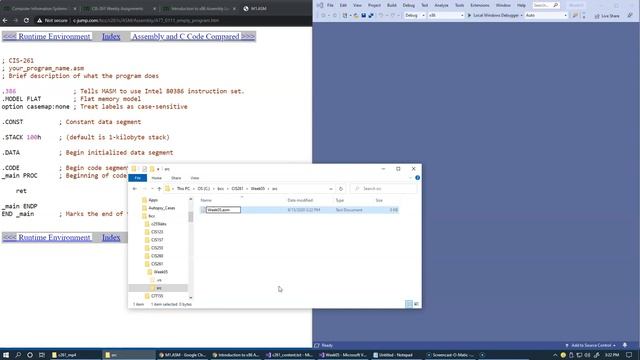Open the Action Center notification icon
640x360 pixels.
(x=629, y=355)
